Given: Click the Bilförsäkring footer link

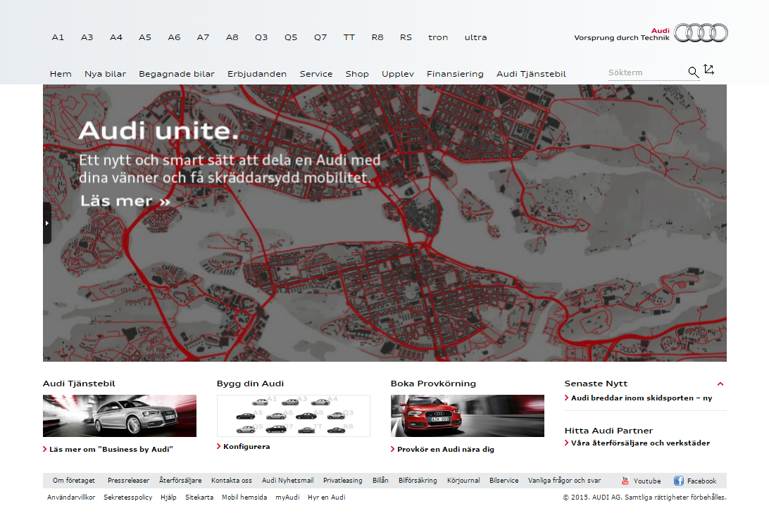Looking at the screenshot, I should click(418, 481).
